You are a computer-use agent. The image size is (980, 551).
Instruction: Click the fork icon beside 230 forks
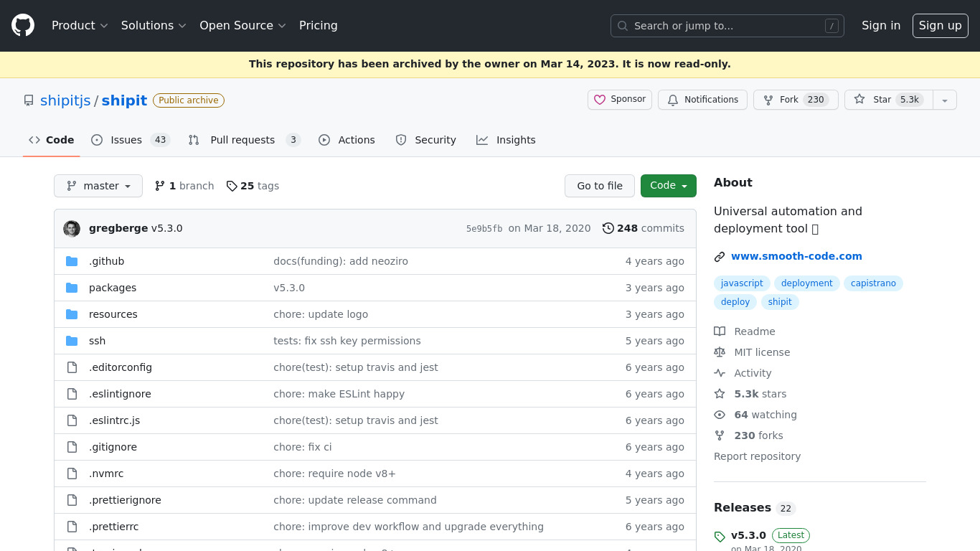pos(720,435)
